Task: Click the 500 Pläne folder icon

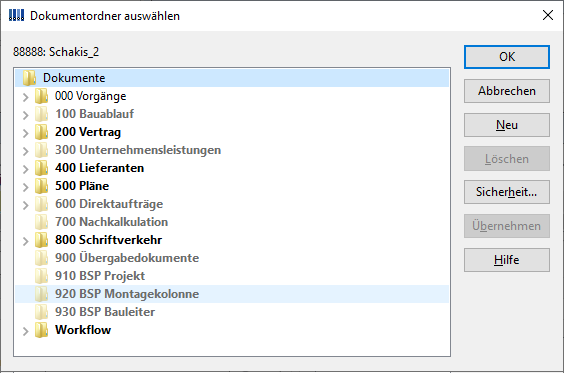Action: pos(41,186)
